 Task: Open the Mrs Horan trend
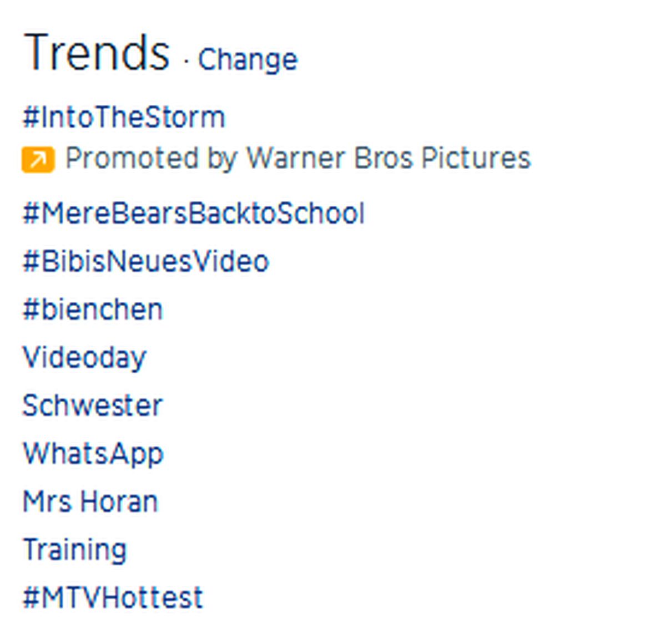point(90,502)
